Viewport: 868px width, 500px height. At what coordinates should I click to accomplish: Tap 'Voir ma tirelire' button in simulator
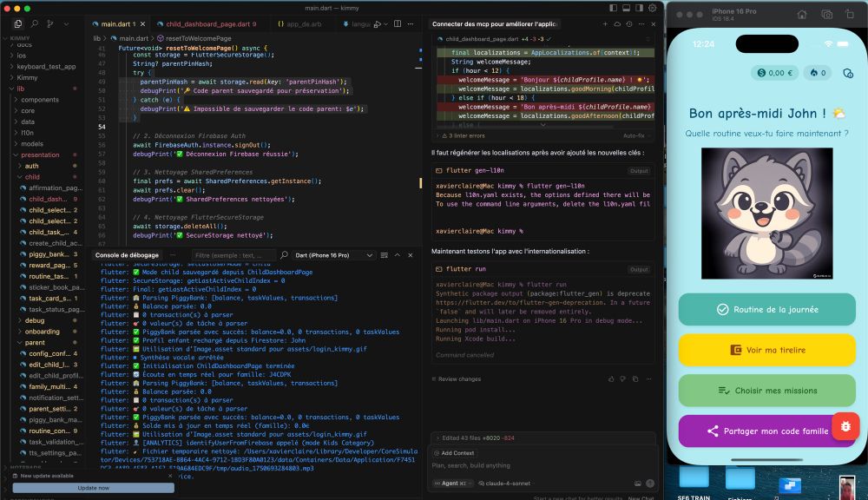(x=766, y=350)
